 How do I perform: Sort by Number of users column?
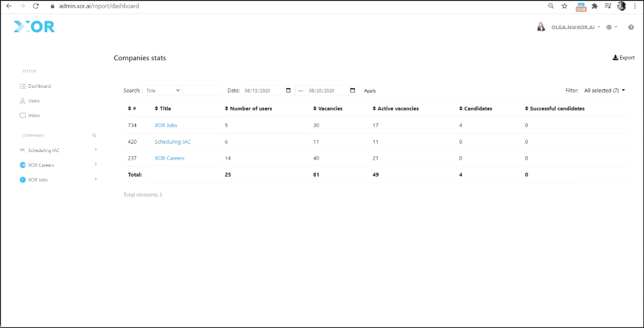(x=249, y=109)
